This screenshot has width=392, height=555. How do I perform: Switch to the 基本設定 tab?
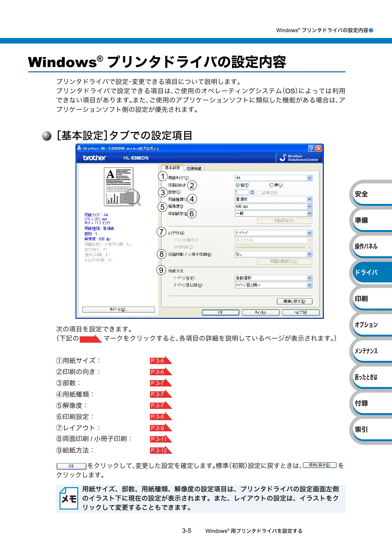pos(172,168)
